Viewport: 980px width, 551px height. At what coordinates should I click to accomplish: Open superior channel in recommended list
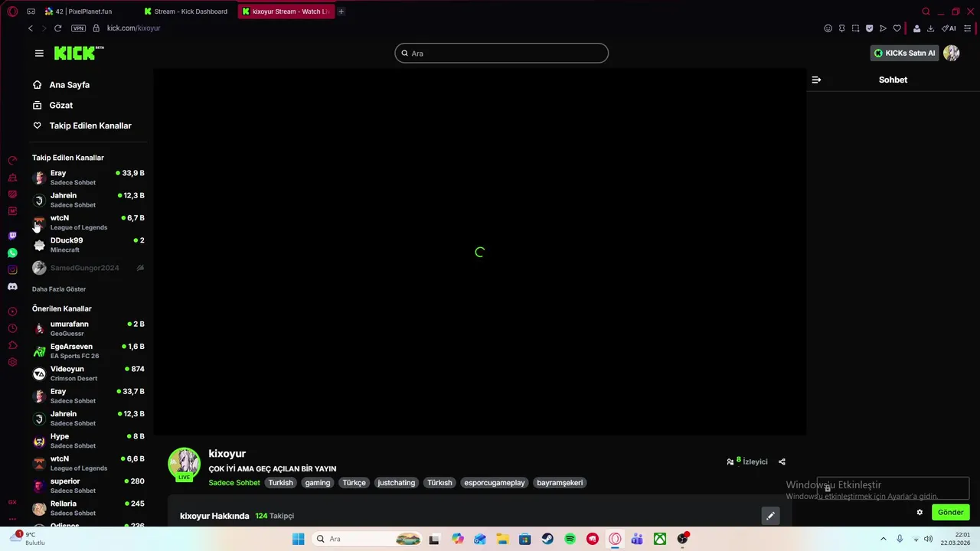(88, 485)
